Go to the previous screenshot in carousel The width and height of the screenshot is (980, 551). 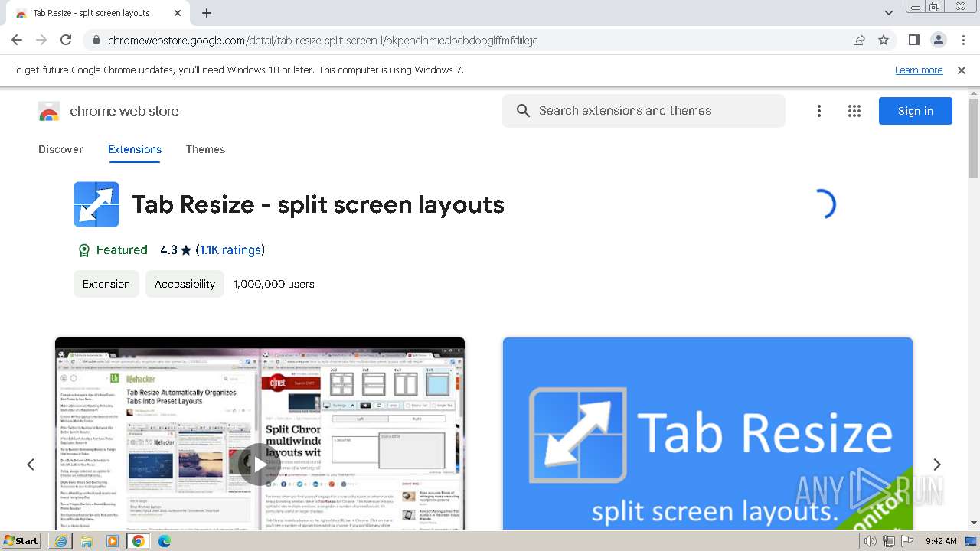click(31, 465)
